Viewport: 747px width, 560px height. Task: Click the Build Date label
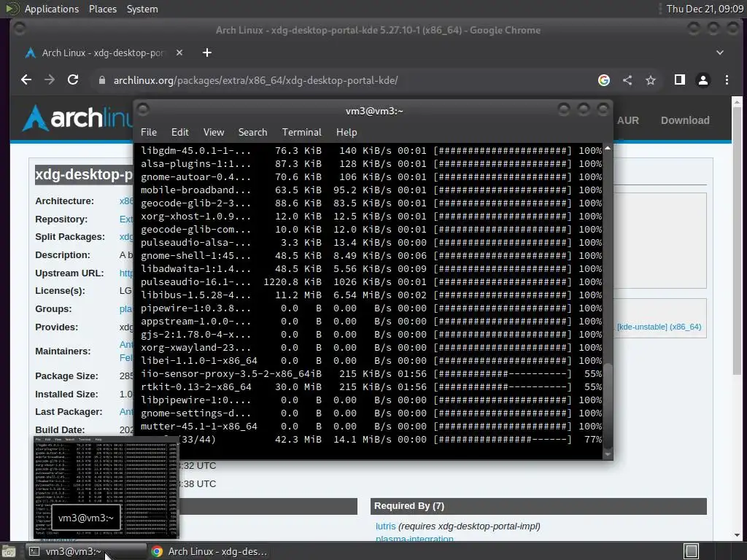(x=60, y=430)
